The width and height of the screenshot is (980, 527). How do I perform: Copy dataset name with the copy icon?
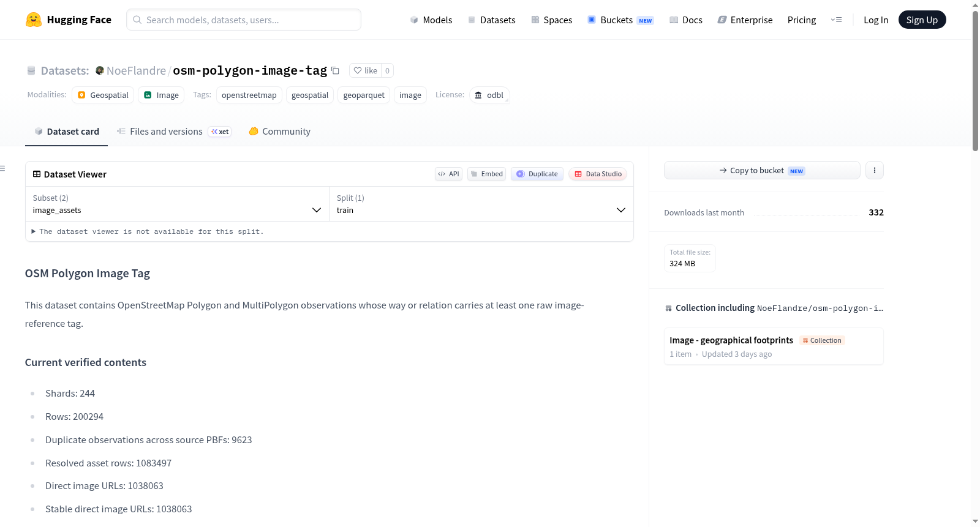pyautogui.click(x=335, y=70)
